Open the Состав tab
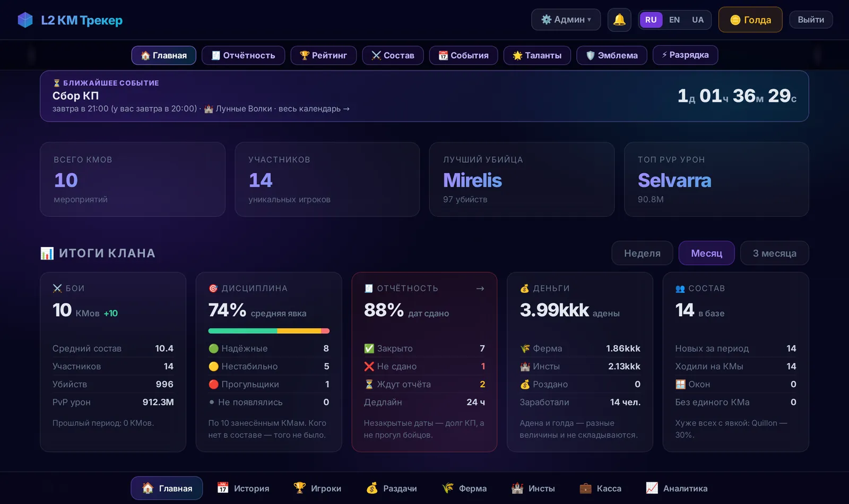The width and height of the screenshot is (849, 504). pos(393,55)
